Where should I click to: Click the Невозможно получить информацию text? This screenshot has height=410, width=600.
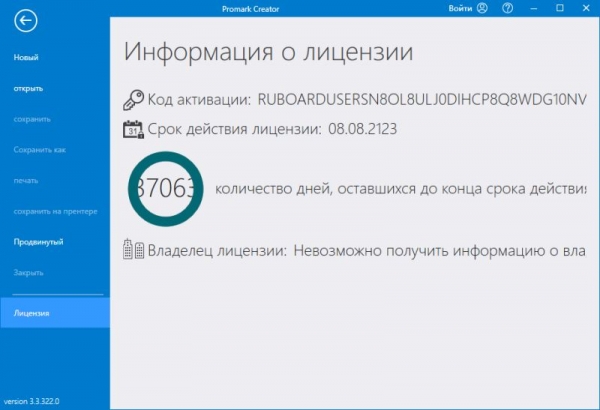click(x=440, y=251)
